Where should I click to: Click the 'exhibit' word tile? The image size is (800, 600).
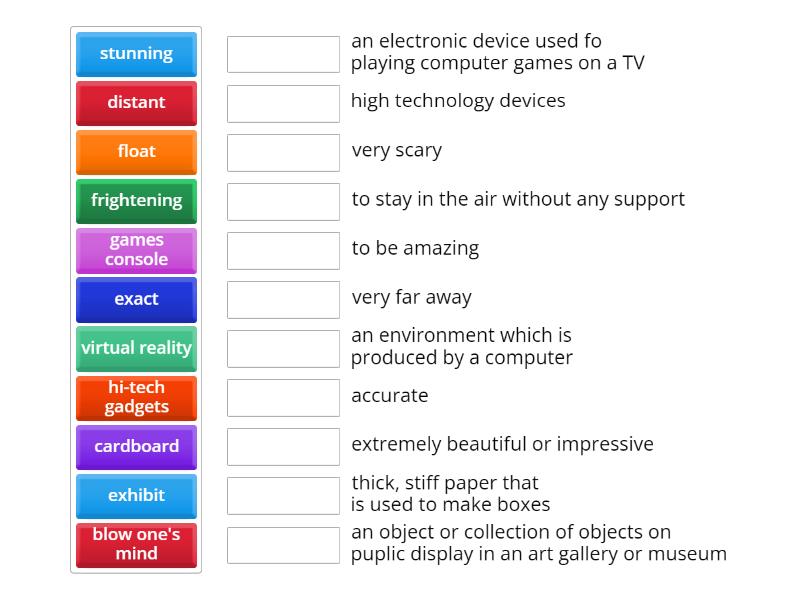coord(136,495)
